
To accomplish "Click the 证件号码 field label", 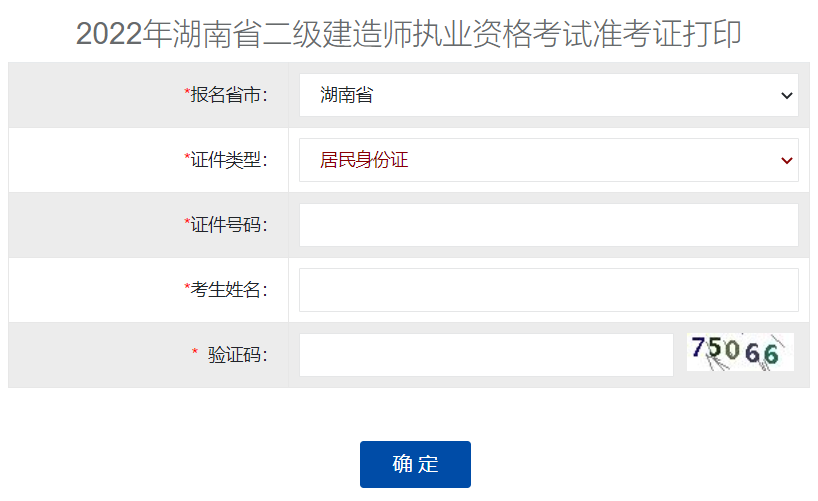I will tap(228, 225).
